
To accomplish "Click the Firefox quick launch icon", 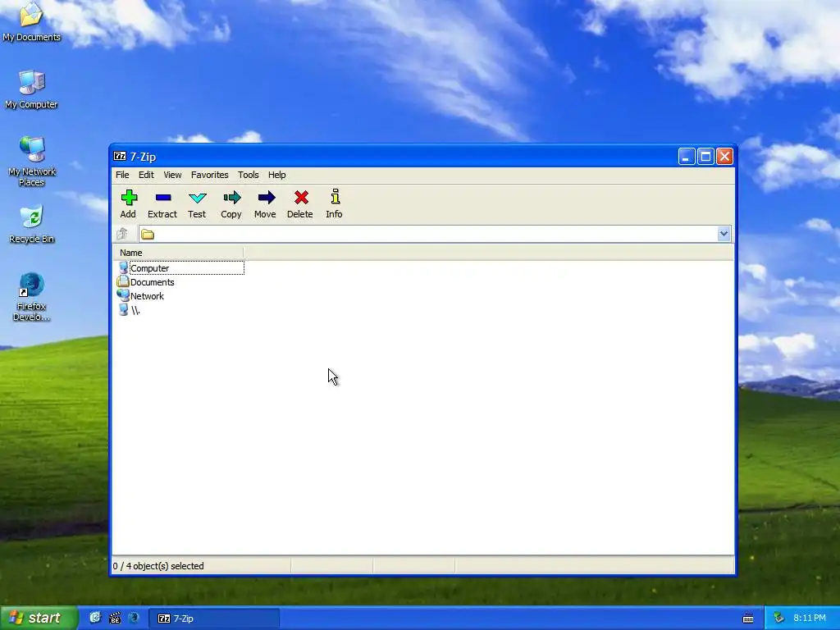I will coord(134,618).
